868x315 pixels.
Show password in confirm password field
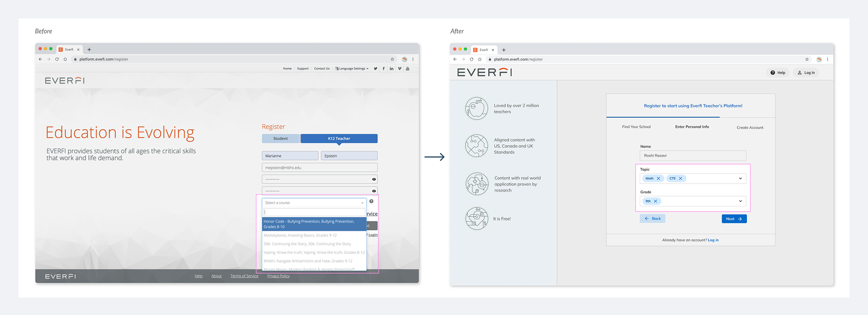[x=374, y=191]
